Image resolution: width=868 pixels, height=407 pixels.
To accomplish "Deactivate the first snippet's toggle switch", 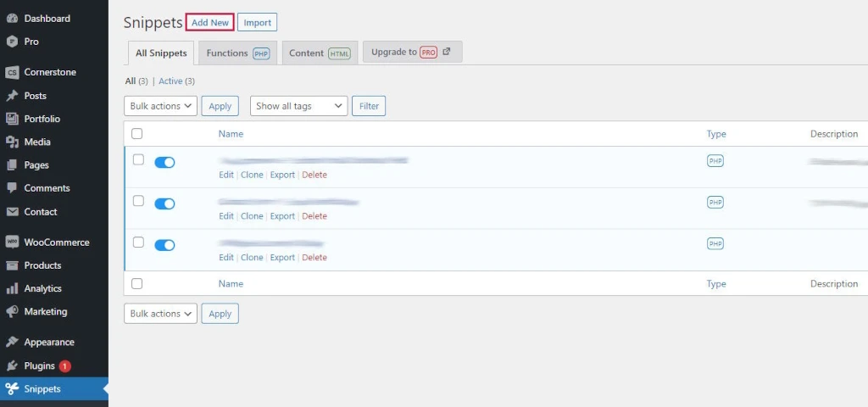I will (x=164, y=162).
